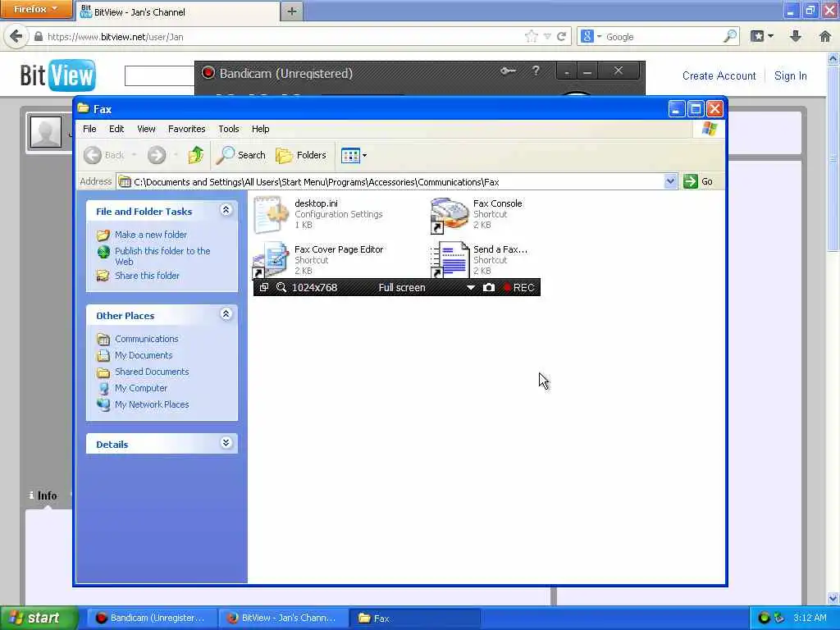Image resolution: width=840 pixels, height=630 pixels.
Task: Click the search magnifier in Firefox
Action: pos(729,36)
